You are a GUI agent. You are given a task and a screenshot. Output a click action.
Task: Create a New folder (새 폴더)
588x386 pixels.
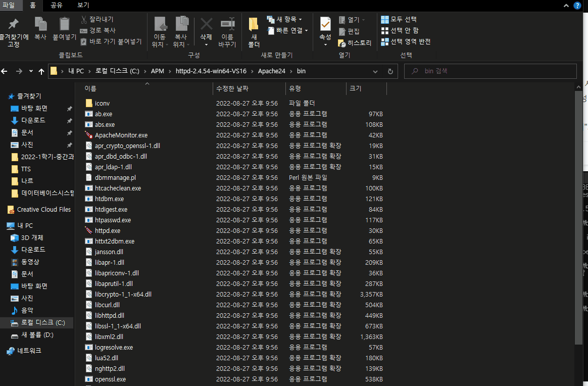tap(254, 33)
